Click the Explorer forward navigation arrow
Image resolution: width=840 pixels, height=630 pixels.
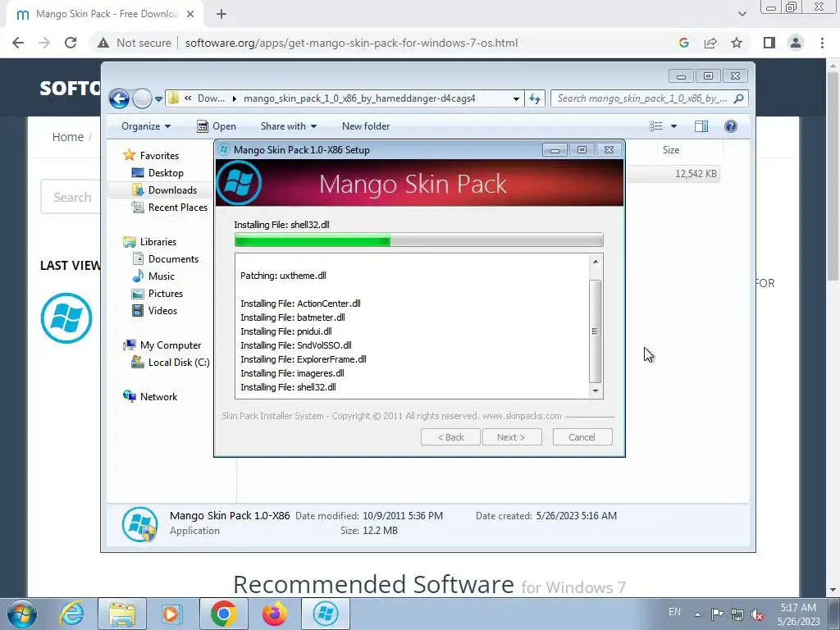click(142, 98)
